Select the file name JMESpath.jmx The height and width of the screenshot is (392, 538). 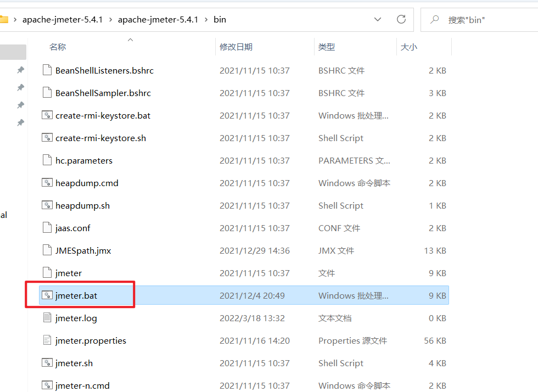(x=83, y=250)
